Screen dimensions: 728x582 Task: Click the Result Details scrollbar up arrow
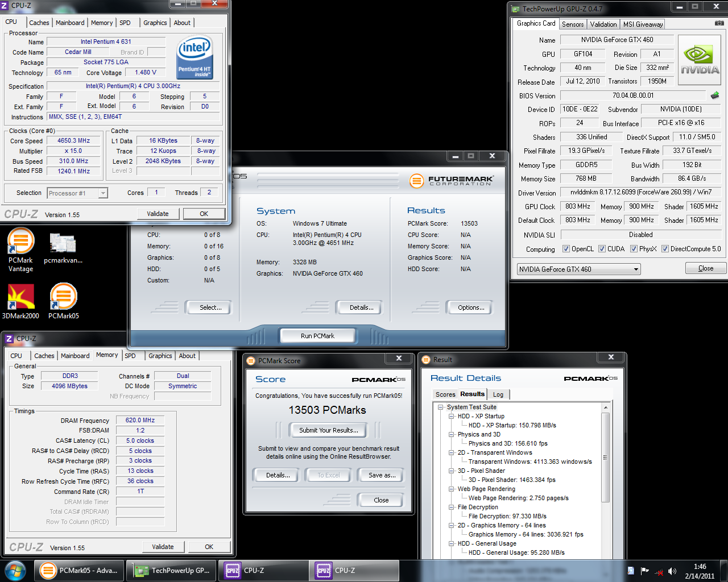pos(606,408)
